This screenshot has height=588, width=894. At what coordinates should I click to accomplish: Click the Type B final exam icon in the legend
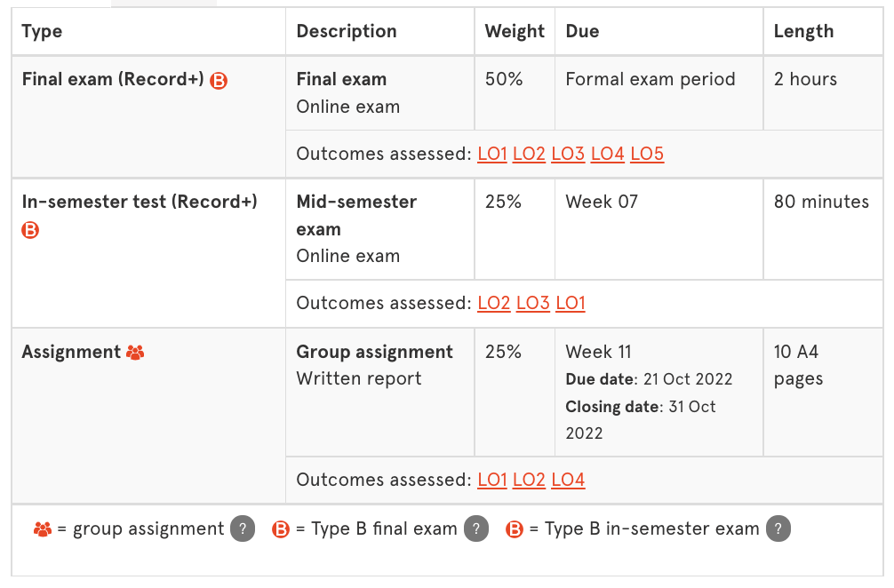[x=280, y=528]
